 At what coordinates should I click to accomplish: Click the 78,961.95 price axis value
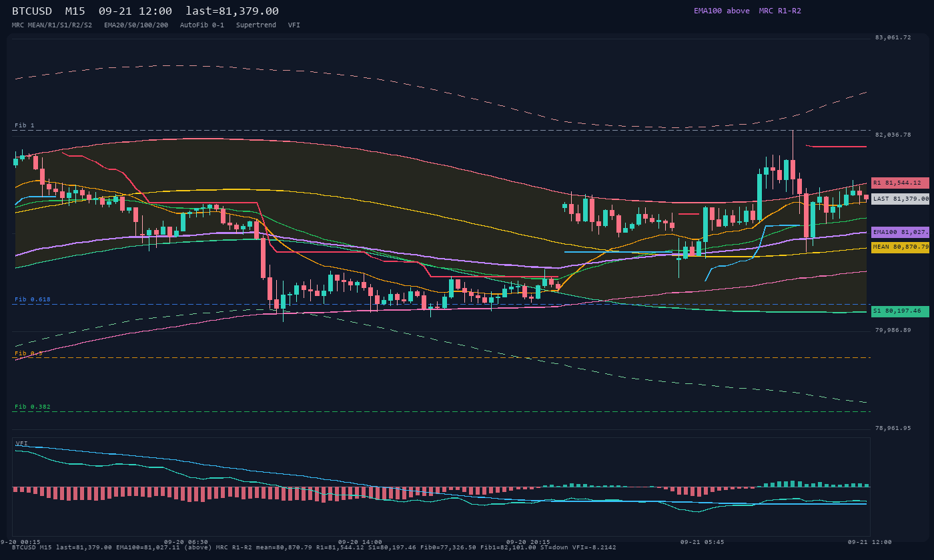(x=893, y=428)
